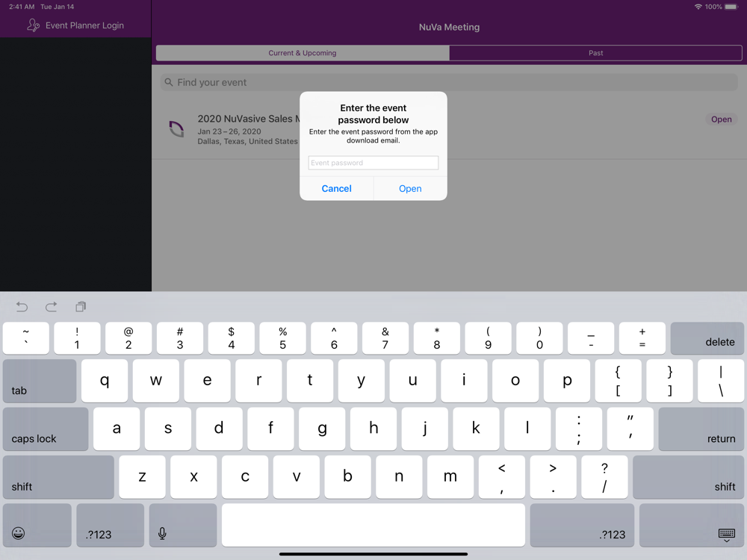Screen dimensions: 747x560
Task: Tap the quote apostrophe key
Action: click(x=630, y=429)
